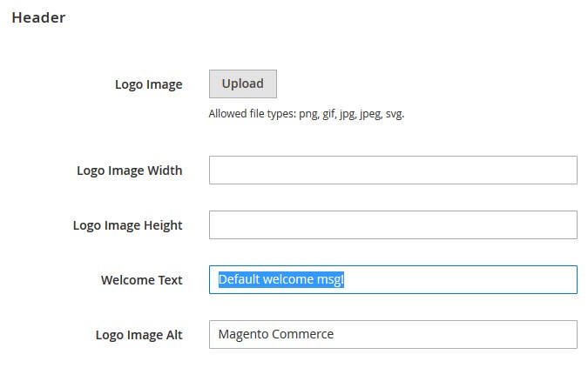Click the Logo Image Alt label
The height and width of the screenshot is (368, 588).
pyautogui.click(x=139, y=335)
